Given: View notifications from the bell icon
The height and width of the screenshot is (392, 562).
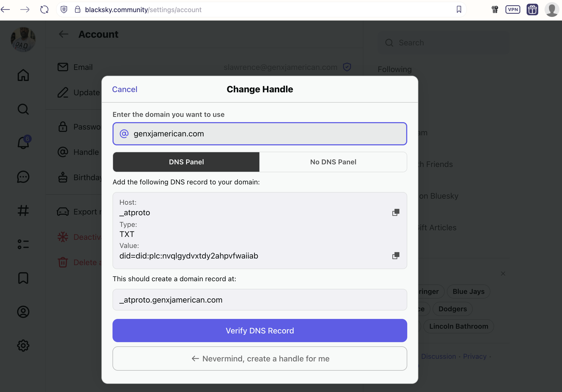Looking at the screenshot, I should [23, 143].
